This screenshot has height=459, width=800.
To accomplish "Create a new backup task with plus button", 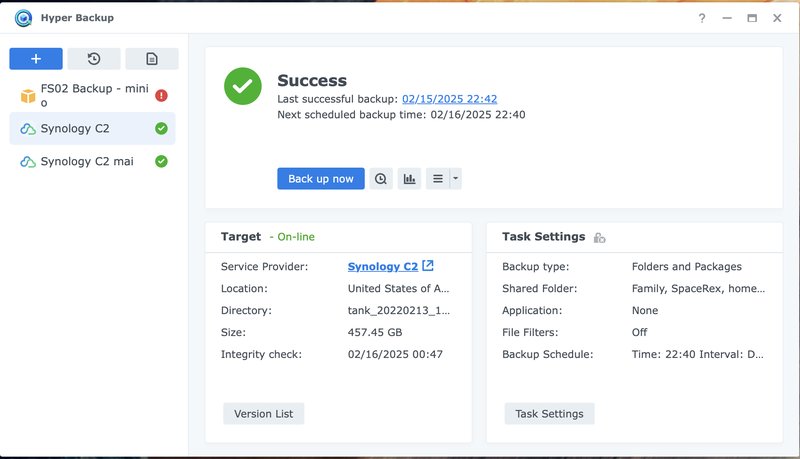I will pos(36,59).
